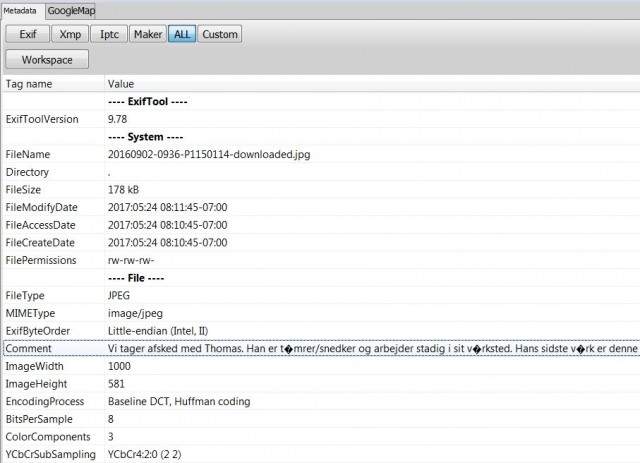Select the EncodingProcess row
The image size is (640, 463).
click(321, 401)
